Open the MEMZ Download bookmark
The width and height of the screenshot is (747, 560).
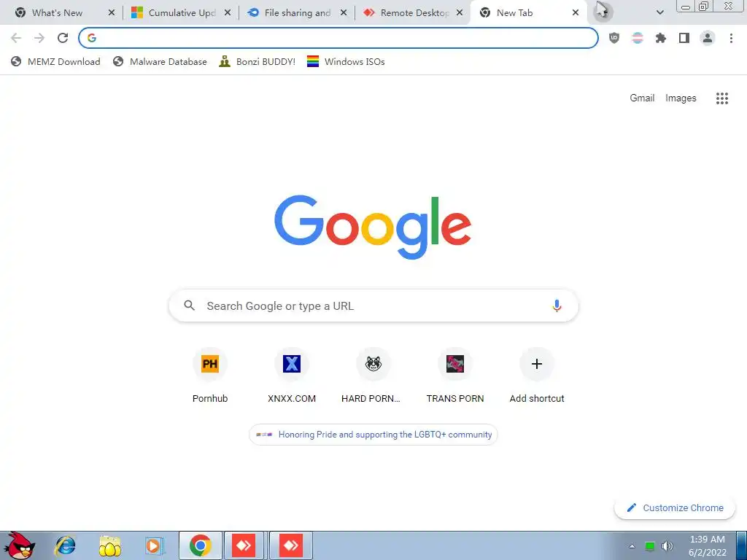tap(55, 61)
